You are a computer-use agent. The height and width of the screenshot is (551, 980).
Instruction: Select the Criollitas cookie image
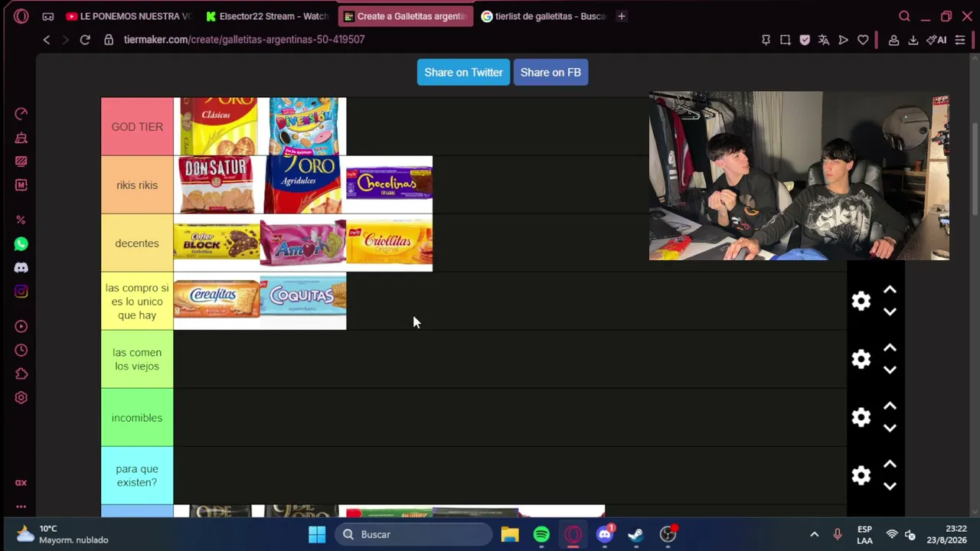389,243
